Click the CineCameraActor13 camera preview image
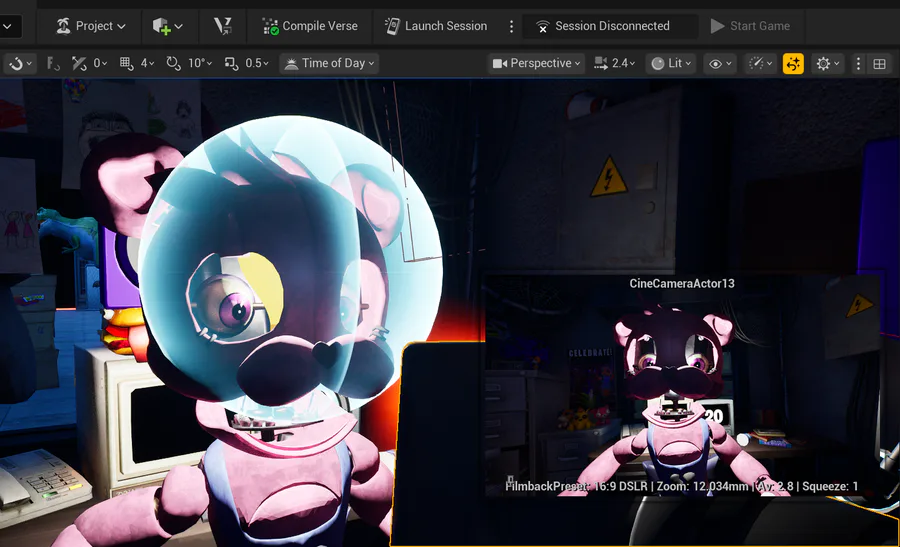Image resolution: width=900 pixels, height=547 pixels. [682, 386]
